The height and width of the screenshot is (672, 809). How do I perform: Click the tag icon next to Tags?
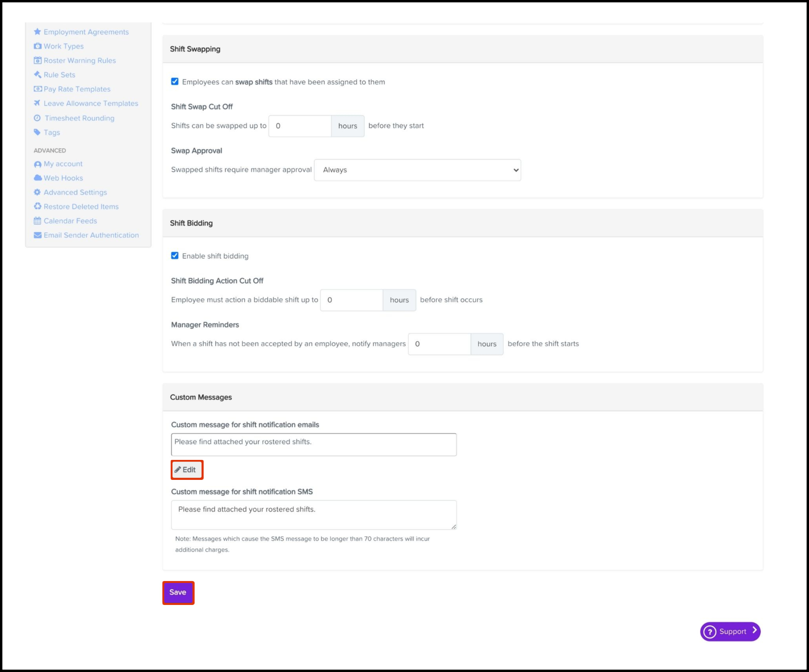37,132
